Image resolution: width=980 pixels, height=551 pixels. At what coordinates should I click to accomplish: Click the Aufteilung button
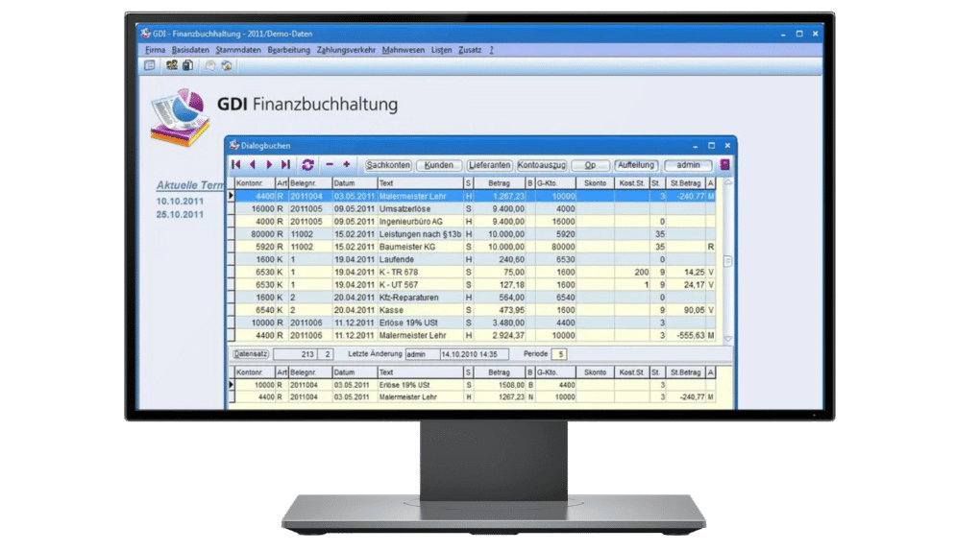point(636,165)
